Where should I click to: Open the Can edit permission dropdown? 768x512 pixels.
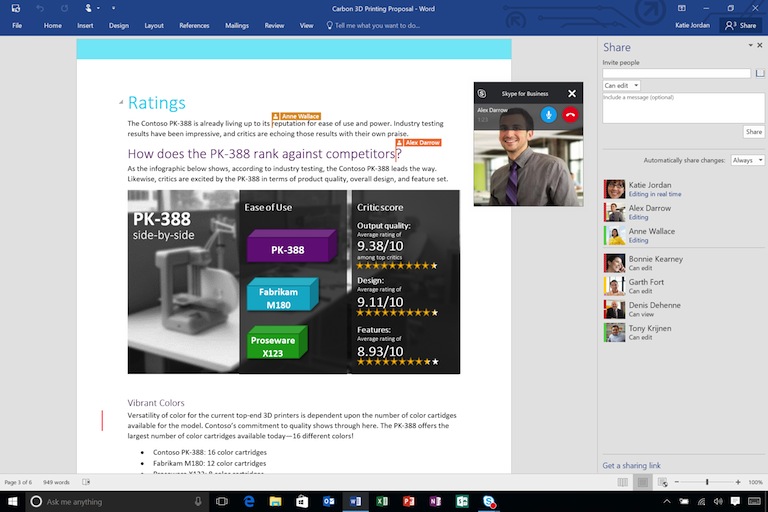[621, 86]
